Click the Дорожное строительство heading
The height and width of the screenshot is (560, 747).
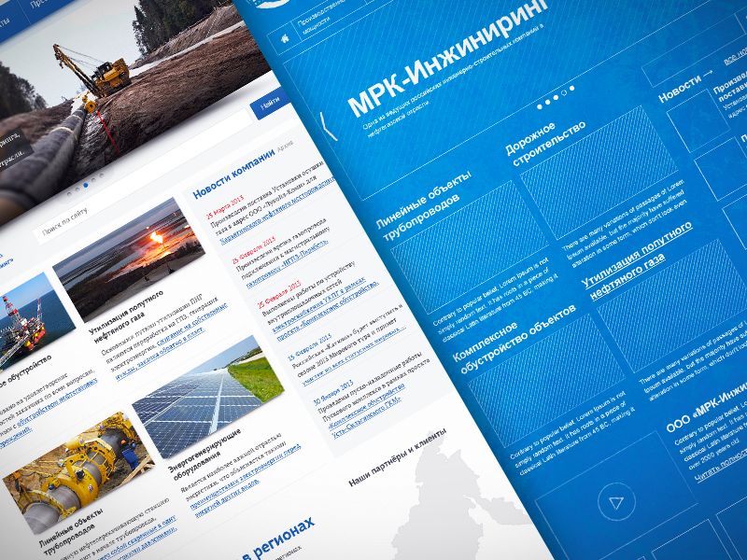(545, 144)
